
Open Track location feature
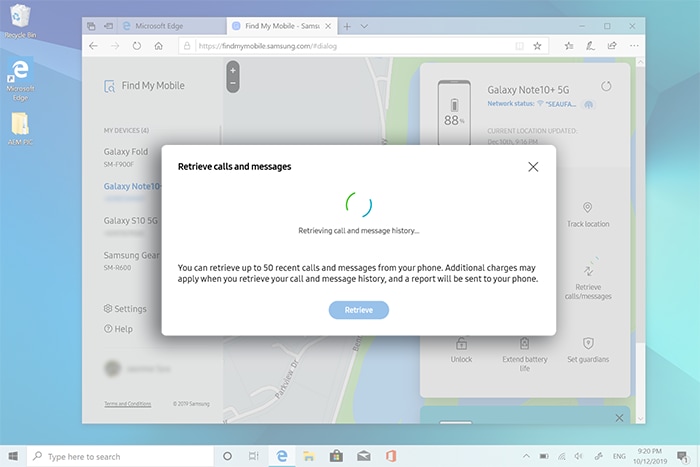pyautogui.click(x=588, y=215)
